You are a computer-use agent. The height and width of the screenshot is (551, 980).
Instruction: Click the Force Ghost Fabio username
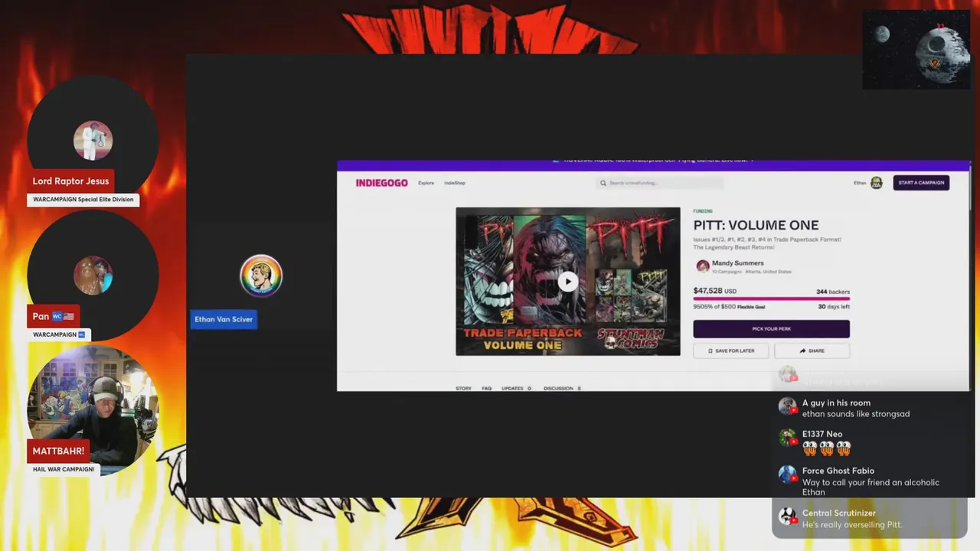pyautogui.click(x=838, y=471)
